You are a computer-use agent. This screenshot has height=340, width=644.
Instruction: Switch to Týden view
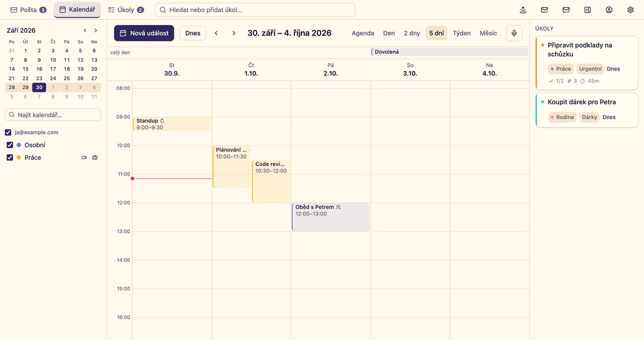(462, 33)
